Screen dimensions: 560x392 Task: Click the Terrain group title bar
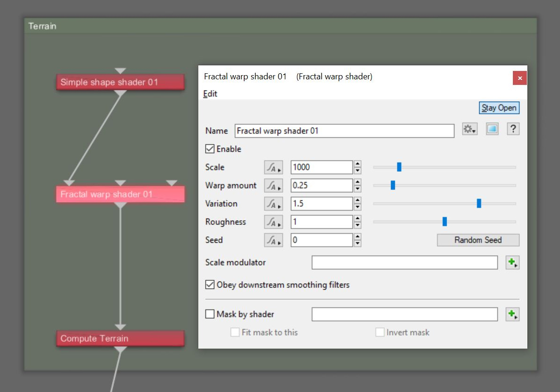[x=280, y=26]
